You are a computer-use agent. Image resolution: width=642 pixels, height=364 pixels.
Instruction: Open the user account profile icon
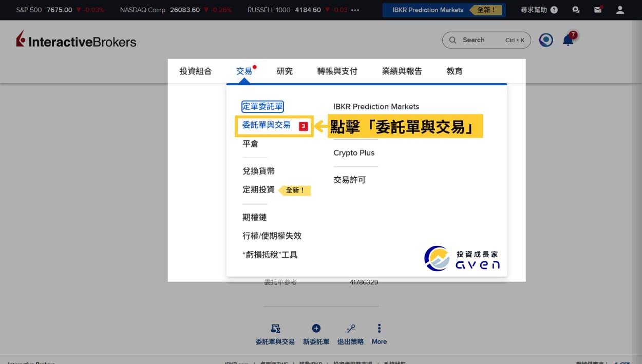pyautogui.click(x=620, y=10)
